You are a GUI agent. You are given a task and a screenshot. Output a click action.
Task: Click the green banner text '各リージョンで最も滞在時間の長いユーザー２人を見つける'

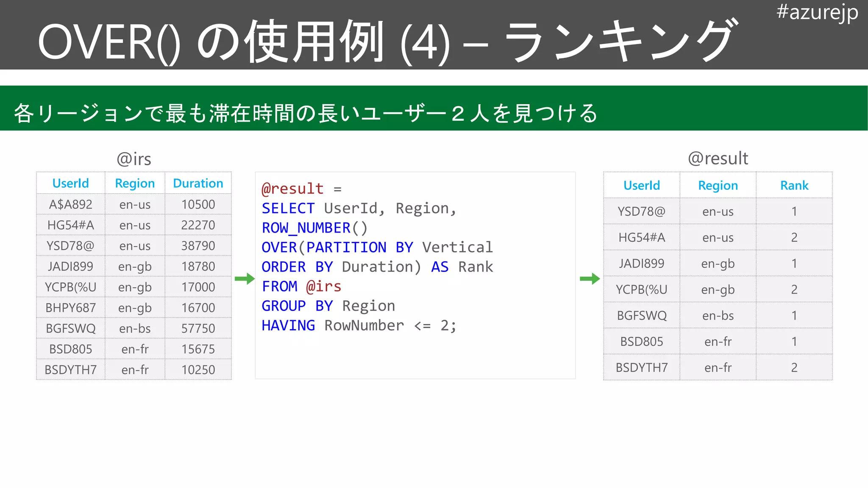coord(306,113)
